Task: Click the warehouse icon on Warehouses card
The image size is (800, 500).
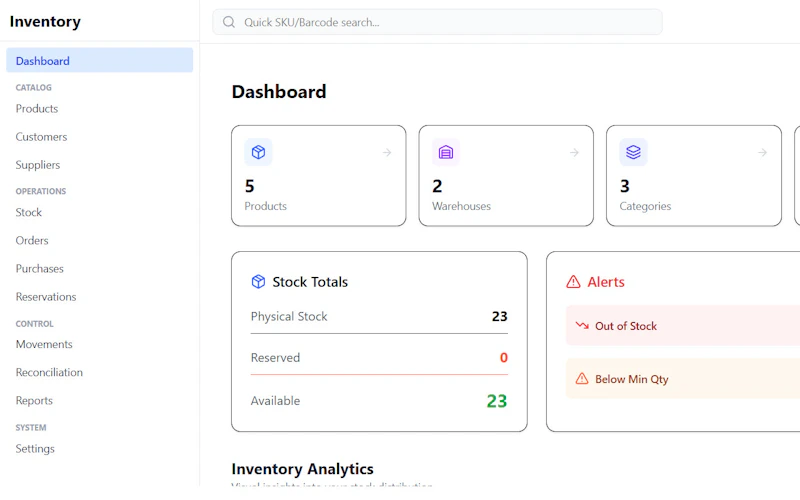Action: pos(445,152)
